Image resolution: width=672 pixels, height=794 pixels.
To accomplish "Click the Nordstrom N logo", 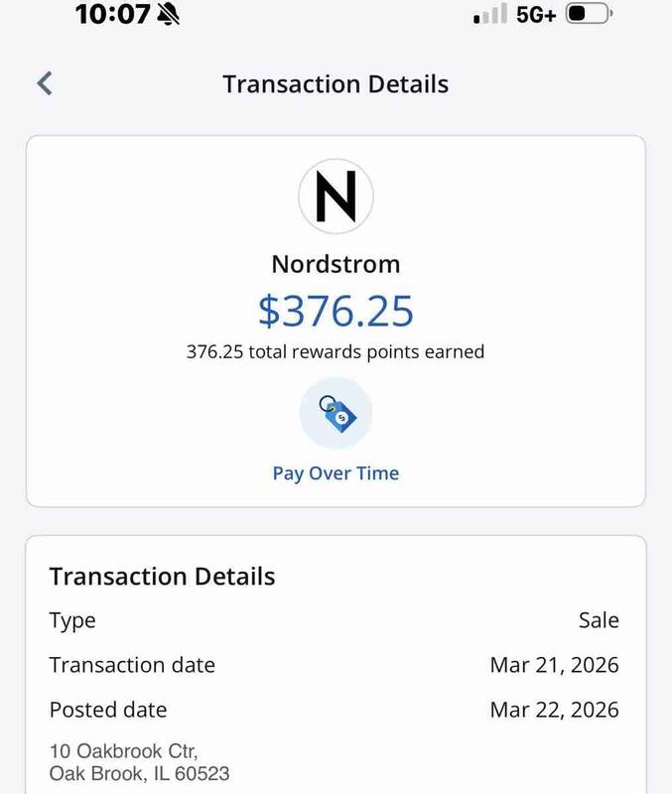I will [336, 196].
